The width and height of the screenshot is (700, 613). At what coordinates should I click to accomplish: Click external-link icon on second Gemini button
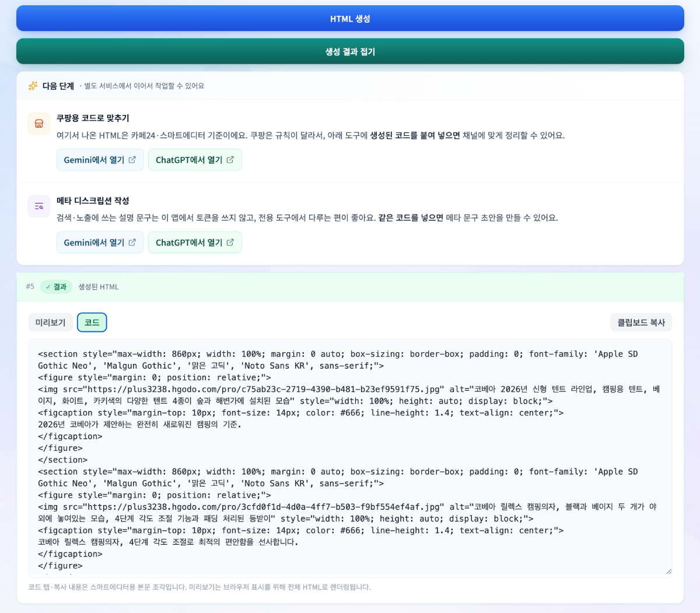coord(132,243)
